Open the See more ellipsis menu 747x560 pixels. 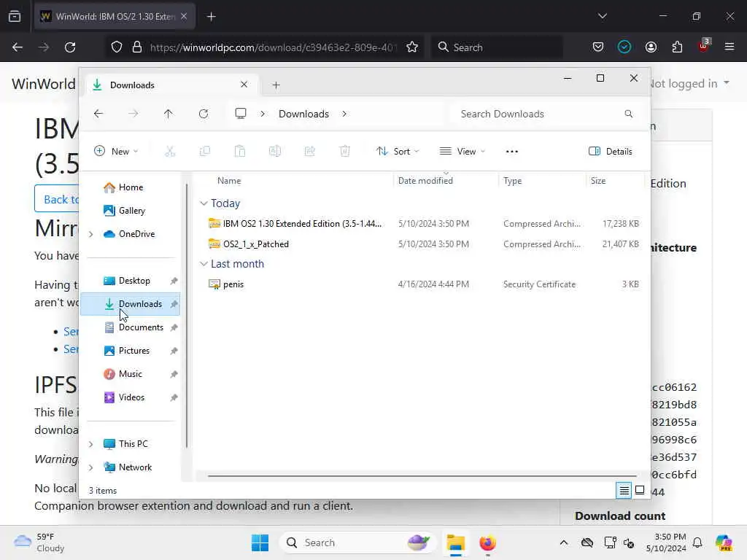point(511,152)
